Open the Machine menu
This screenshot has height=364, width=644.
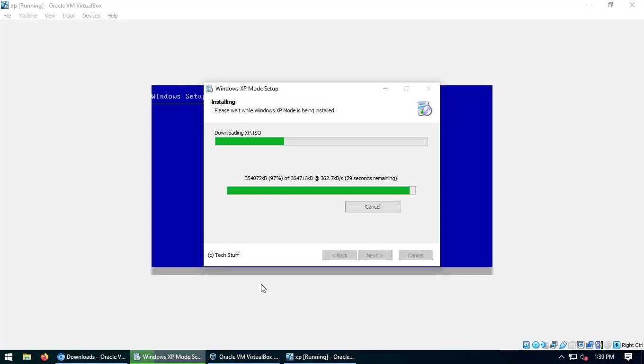tap(27, 16)
